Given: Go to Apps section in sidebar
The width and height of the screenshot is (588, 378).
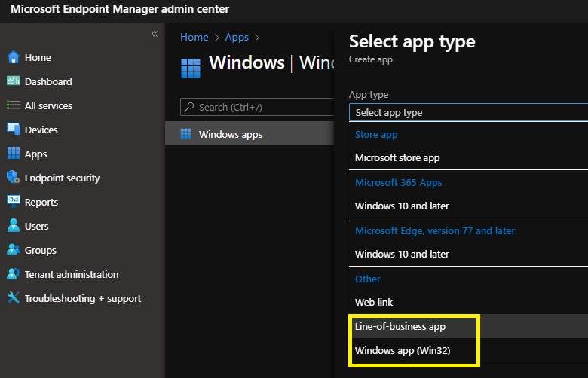Looking at the screenshot, I should click(35, 154).
